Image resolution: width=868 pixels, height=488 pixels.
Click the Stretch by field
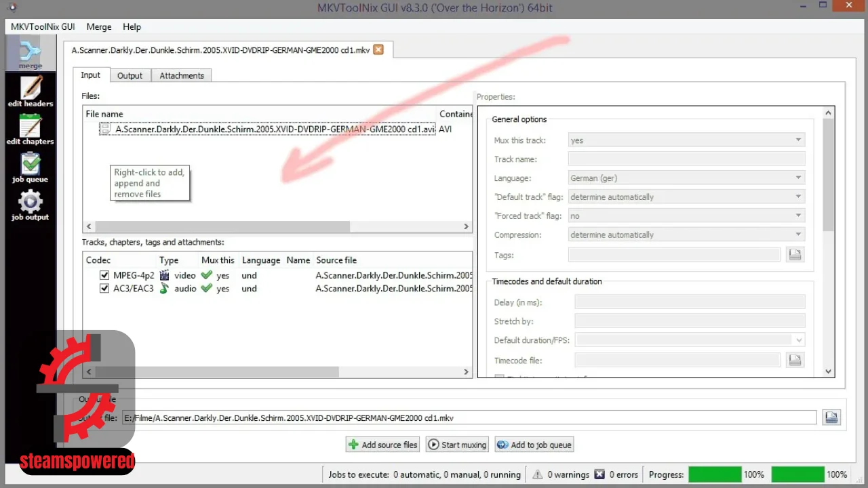pyautogui.click(x=690, y=321)
